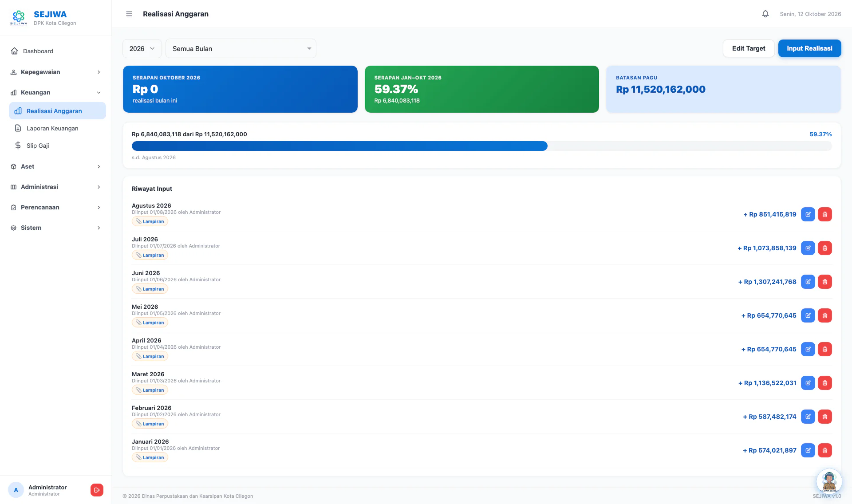Click the red logout icon
852x504 pixels.
(97, 490)
